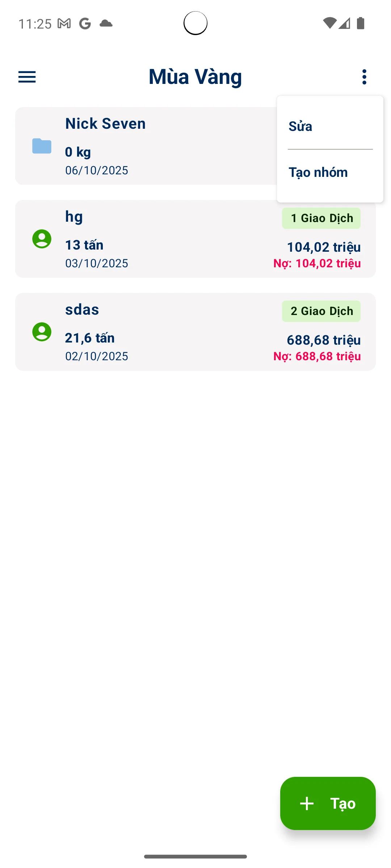Tap the blue folder icon for Nick Seven

click(x=42, y=146)
